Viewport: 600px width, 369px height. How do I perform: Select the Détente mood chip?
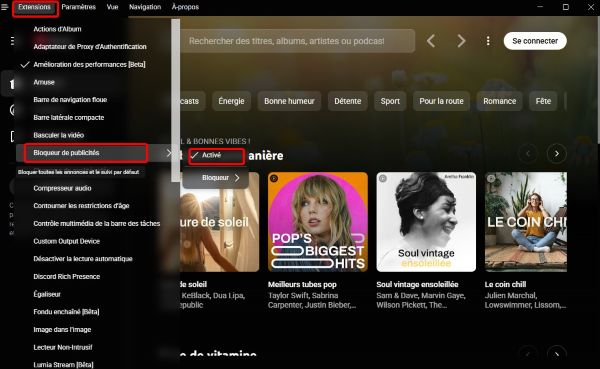pyautogui.click(x=347, y=101)
